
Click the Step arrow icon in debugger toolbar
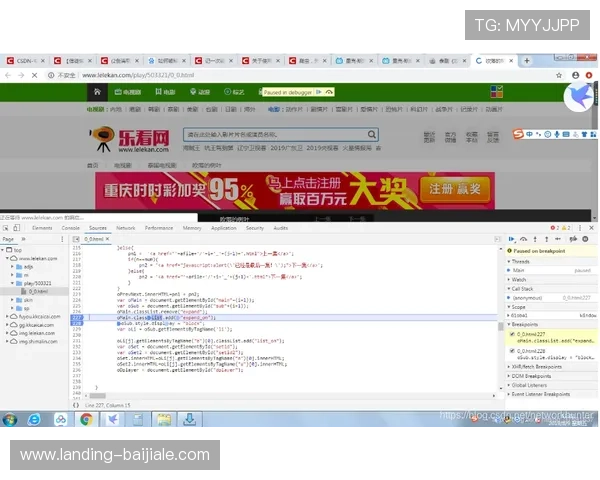558,239
